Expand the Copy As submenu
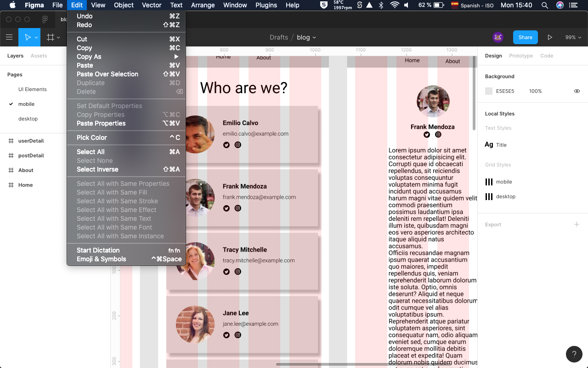This screenshot has height=368, width=588. (126, 57)
